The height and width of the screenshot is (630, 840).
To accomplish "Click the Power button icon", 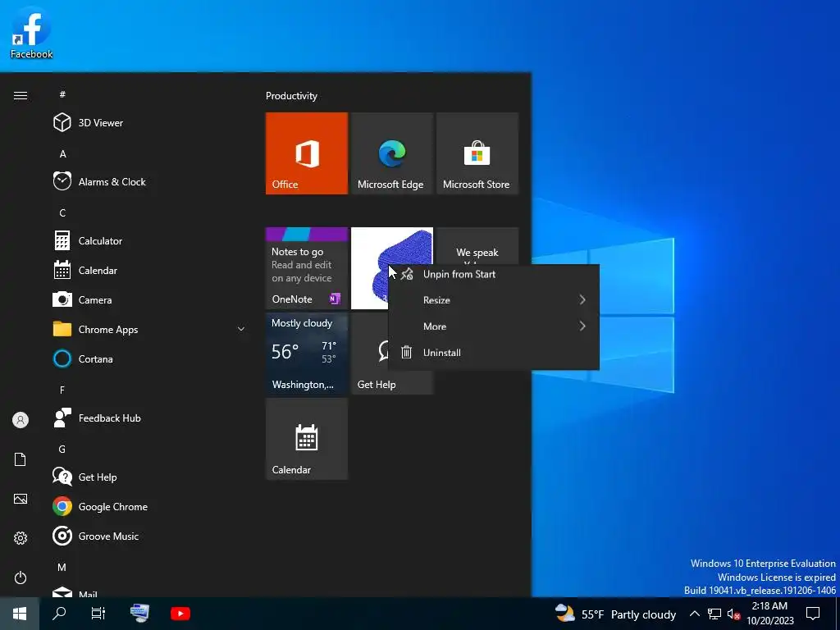I will (21, 577).
